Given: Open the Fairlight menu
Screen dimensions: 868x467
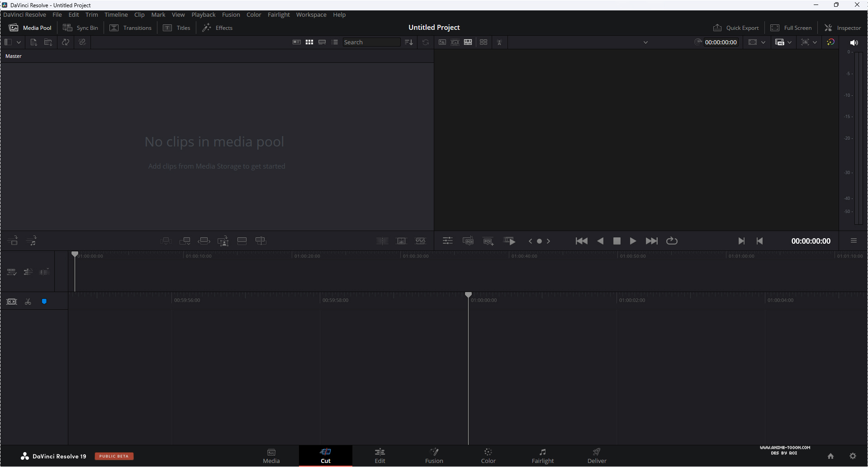Looking at the screenshot, I should click(x=279, y=14).
